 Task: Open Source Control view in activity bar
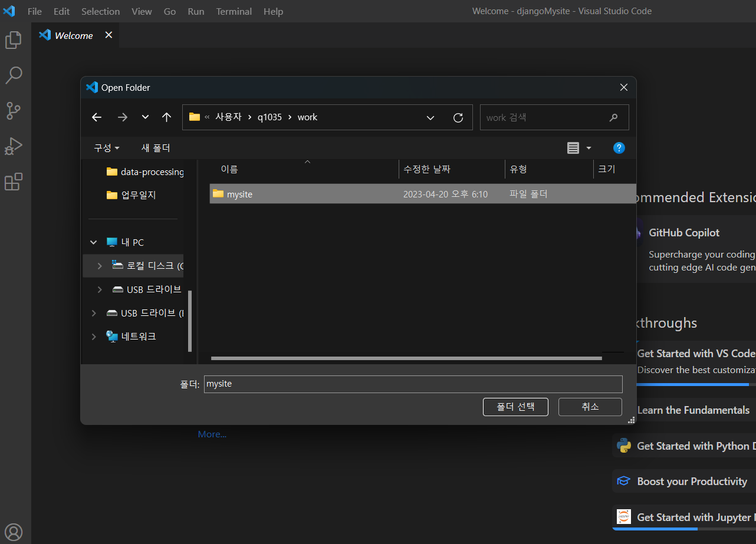coord(13,110)
